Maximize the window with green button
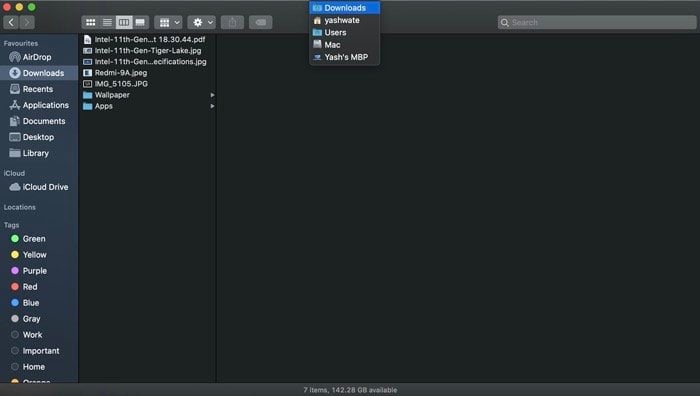Screen dimensions: 700x396 (32, 7)
